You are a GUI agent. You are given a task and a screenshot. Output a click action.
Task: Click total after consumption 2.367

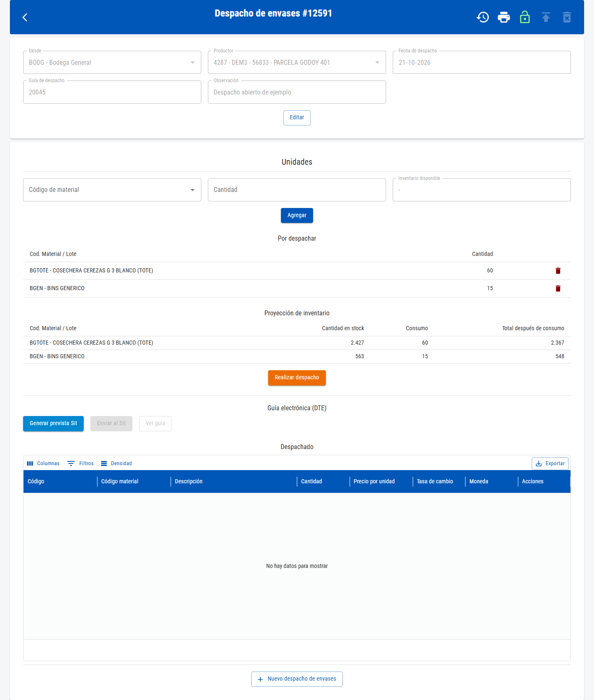(x=557, y=343)
